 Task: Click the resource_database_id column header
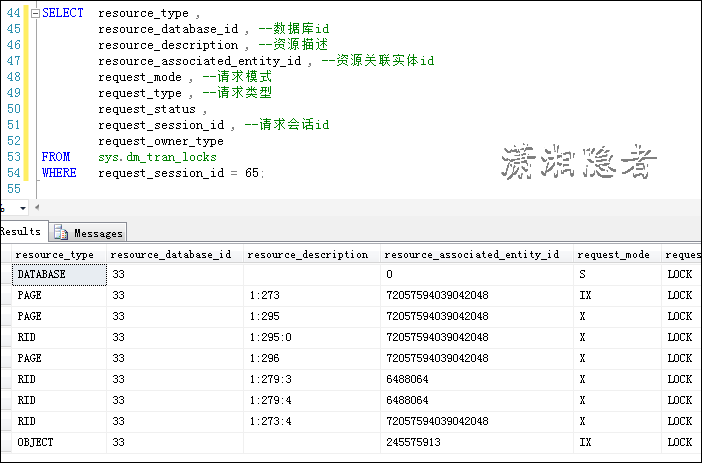point(175,254)
